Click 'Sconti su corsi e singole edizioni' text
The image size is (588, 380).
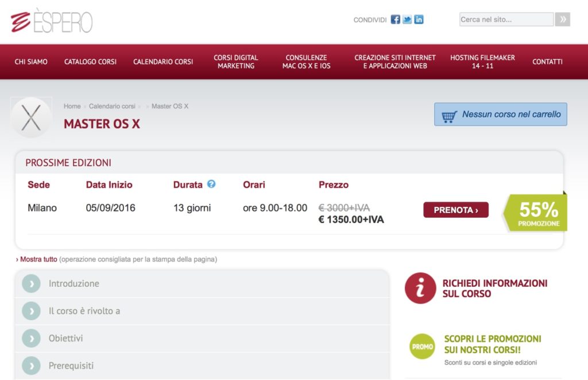coord(490,362)
